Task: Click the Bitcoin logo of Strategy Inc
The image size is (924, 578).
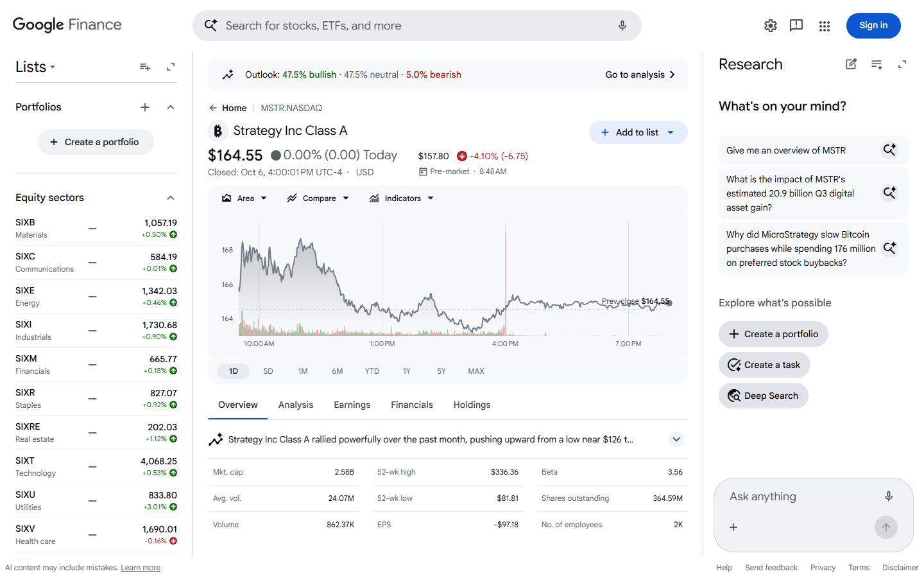Action: [x=218, y=131]
